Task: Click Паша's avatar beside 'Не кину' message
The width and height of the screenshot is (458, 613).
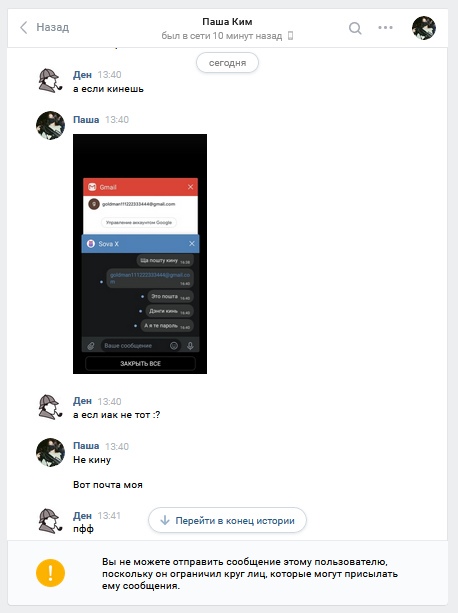Action: 50,452
